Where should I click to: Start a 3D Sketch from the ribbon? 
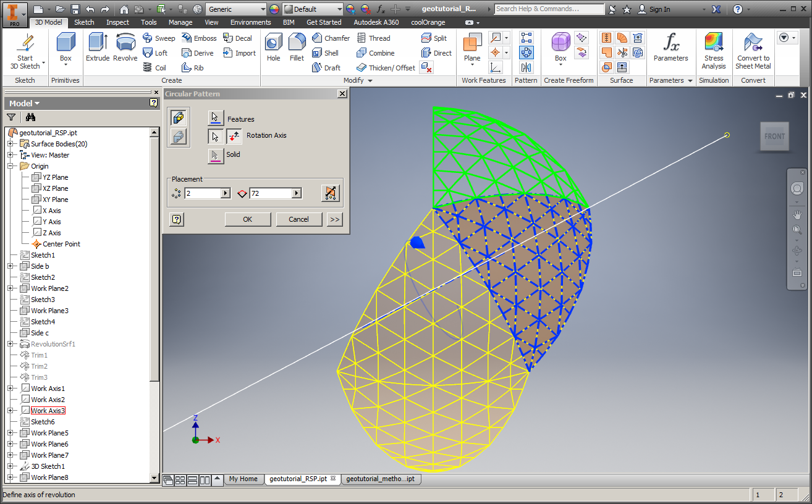click(x=25, y=52)
